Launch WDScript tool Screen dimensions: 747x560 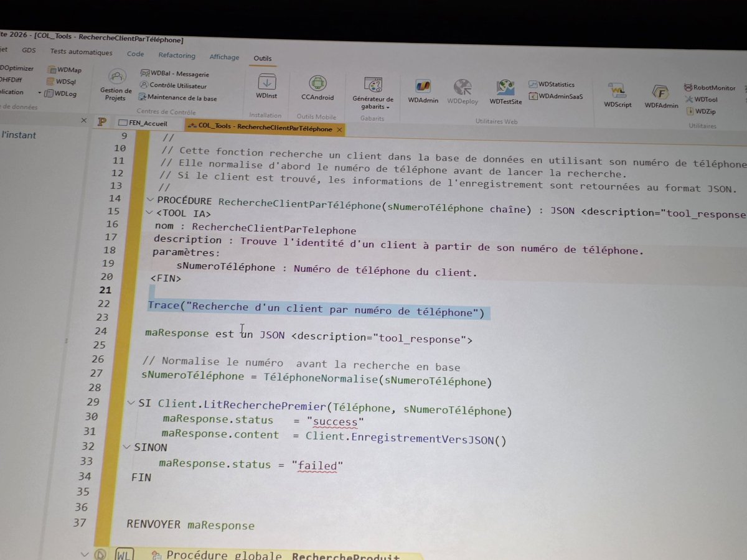pos(618,95)
